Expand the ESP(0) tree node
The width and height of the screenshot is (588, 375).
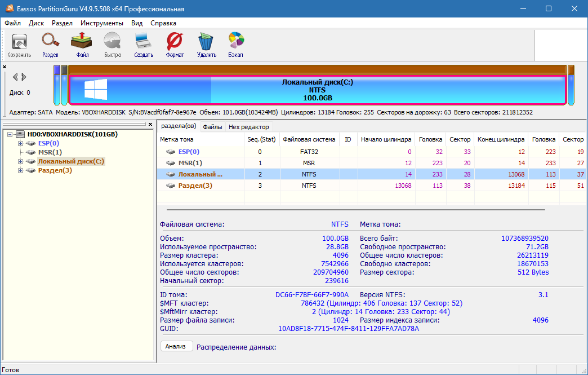(21, 143)
